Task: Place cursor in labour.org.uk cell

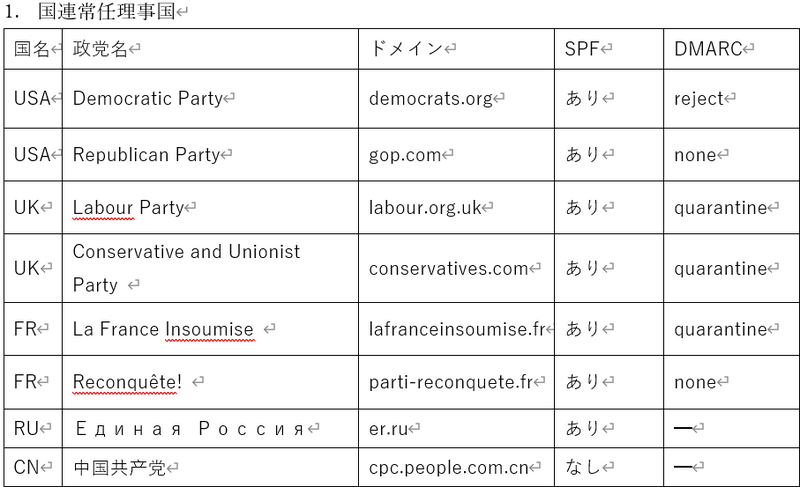Action: 425,208
